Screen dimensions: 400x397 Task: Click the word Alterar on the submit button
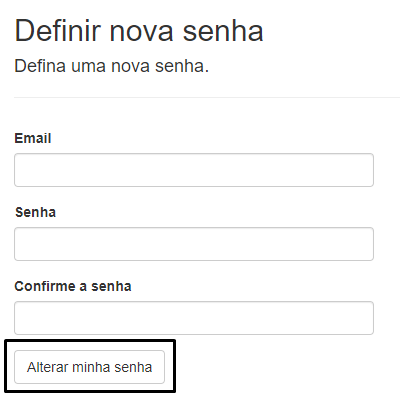[x=47, y=367]
